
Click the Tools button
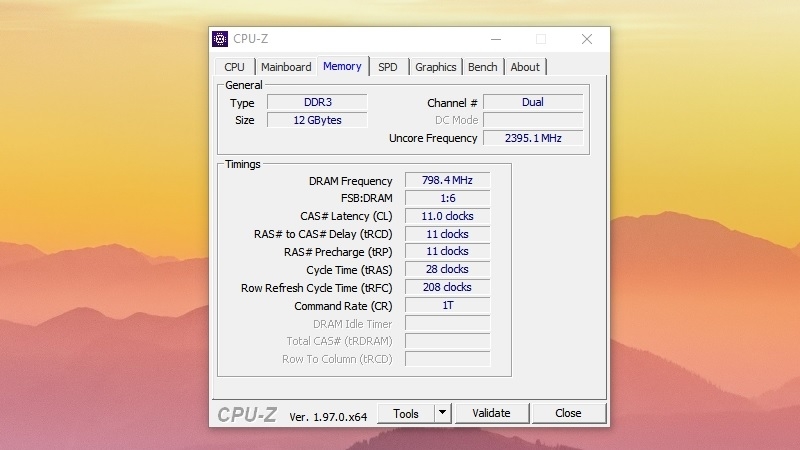click(x=406, y=413)
